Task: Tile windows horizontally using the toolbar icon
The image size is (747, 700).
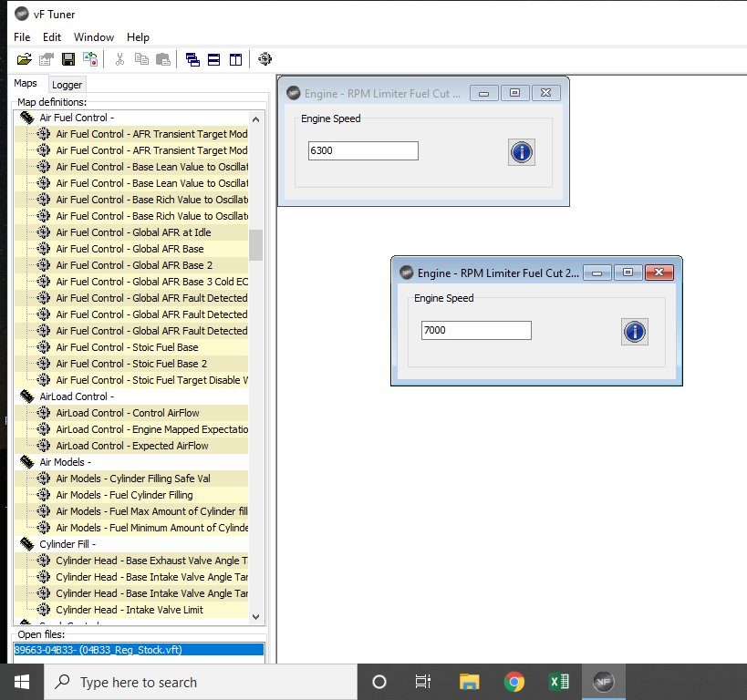Action: tap(214, 59)
